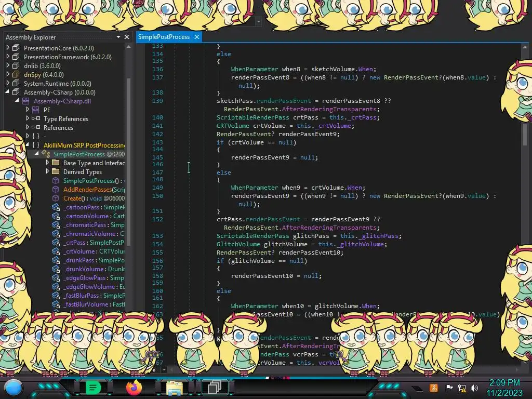Expand the dnlib (3.6.0.0) node

[x=8, y=65]
